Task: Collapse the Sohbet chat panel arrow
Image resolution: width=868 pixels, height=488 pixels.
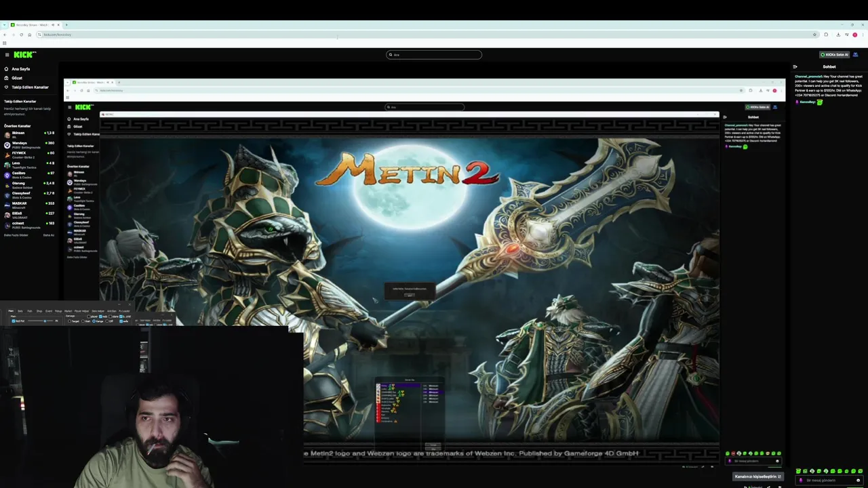Action: pyautogui.click(x=795, y=67)
